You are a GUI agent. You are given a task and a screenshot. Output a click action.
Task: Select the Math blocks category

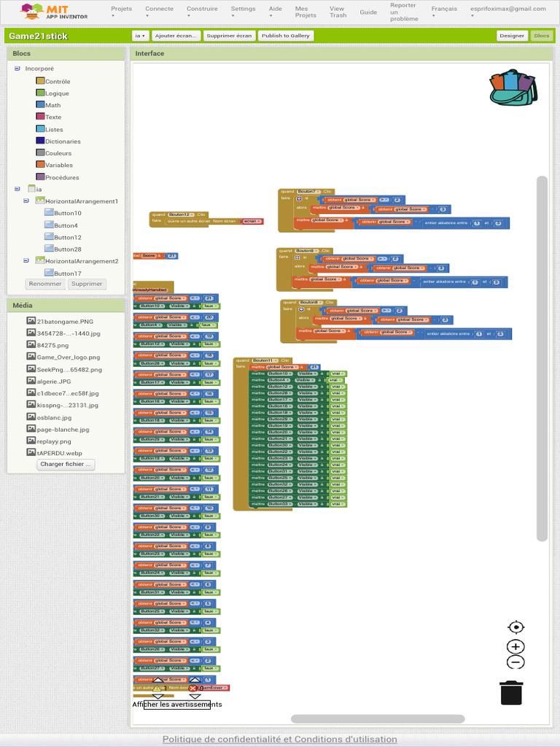49,105
